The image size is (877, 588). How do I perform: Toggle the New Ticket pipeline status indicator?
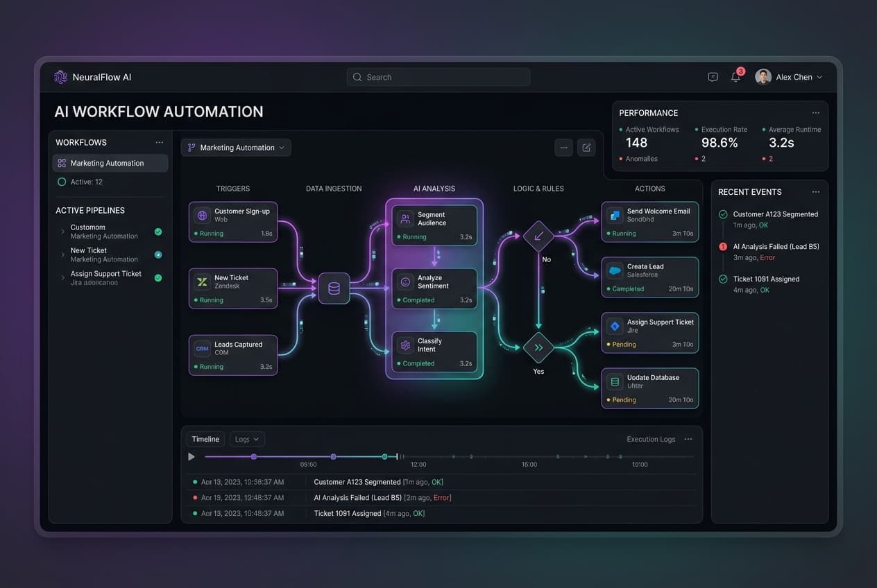pos(158,254)
